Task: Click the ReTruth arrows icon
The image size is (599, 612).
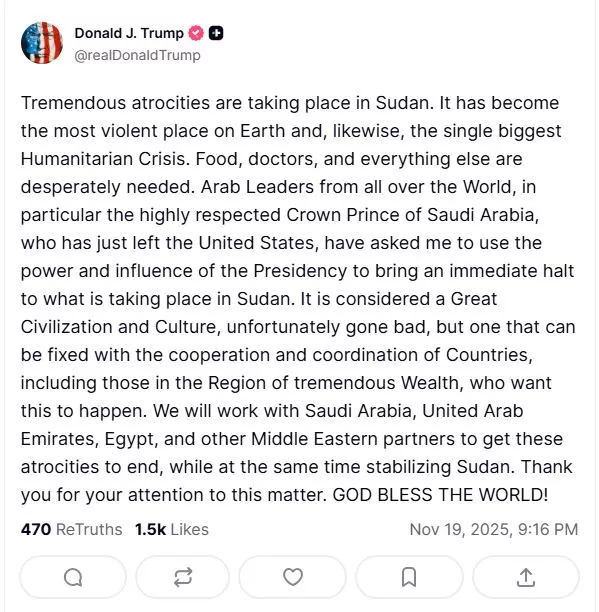Action: coord(183,577)
